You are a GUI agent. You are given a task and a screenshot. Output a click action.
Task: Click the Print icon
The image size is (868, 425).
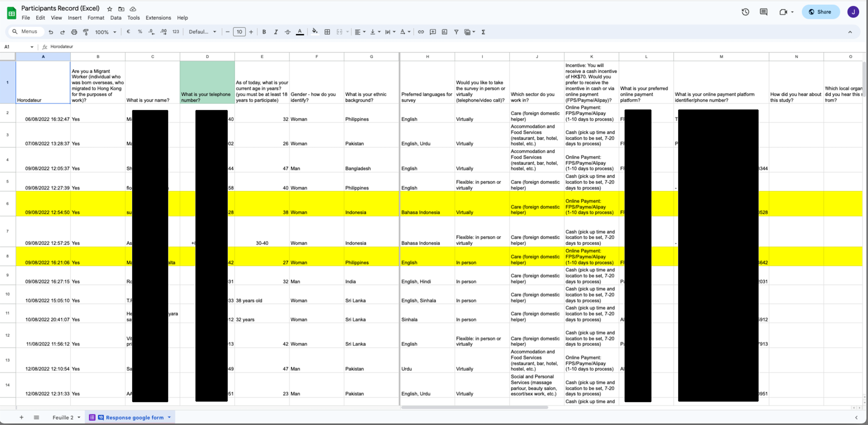tap(74, 32)
